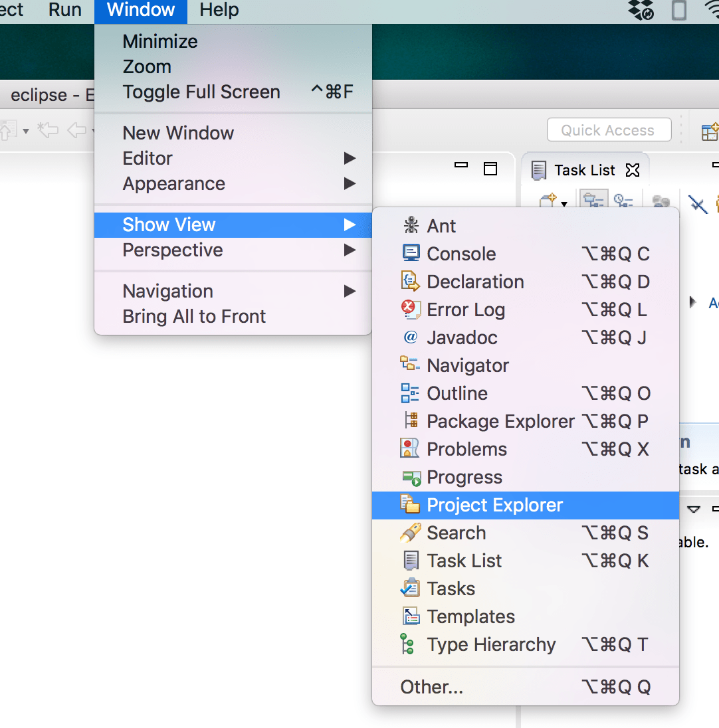The image size is (719, 728).
Task: Choose Minimize from Window menu
Action: [x=233, y=42]
